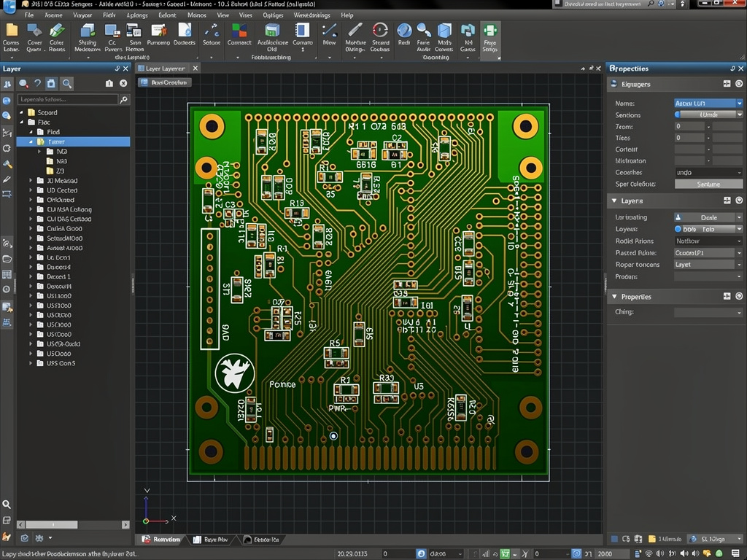This screenshot has height=560, width=747.
Task: Toggle visibility of the highlighted Layer item
Action: (x=42, y=141)
